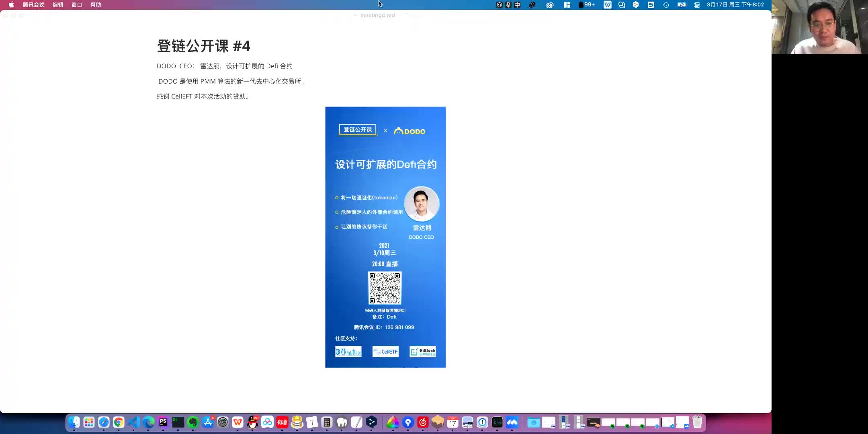The image size is (868, 434).
Task: Open the Creative Cloud menu bar icon
Action: point(550,5)
